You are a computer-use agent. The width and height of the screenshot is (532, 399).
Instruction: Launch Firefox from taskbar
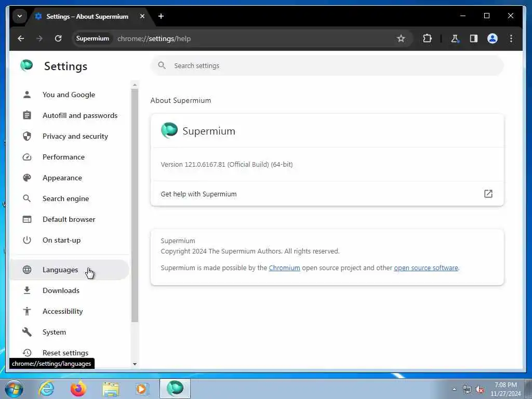pyautogui.click(x=78, y=389)
